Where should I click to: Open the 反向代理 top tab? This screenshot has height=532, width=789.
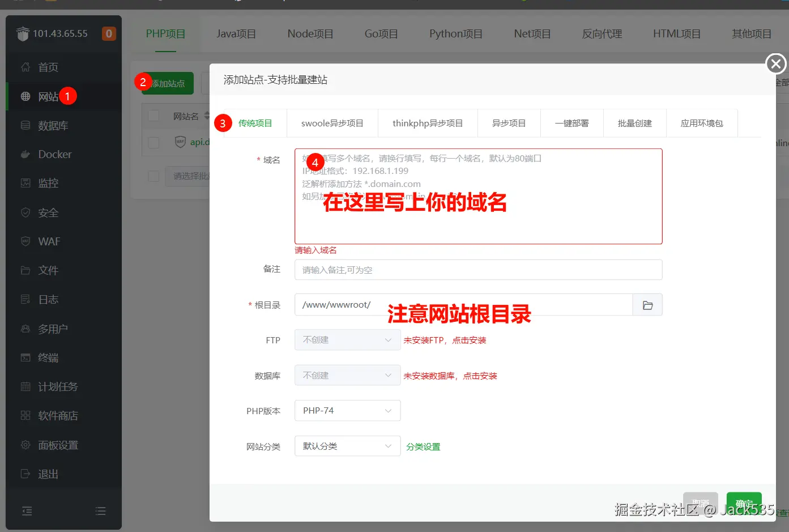click(x=602, y=34)
